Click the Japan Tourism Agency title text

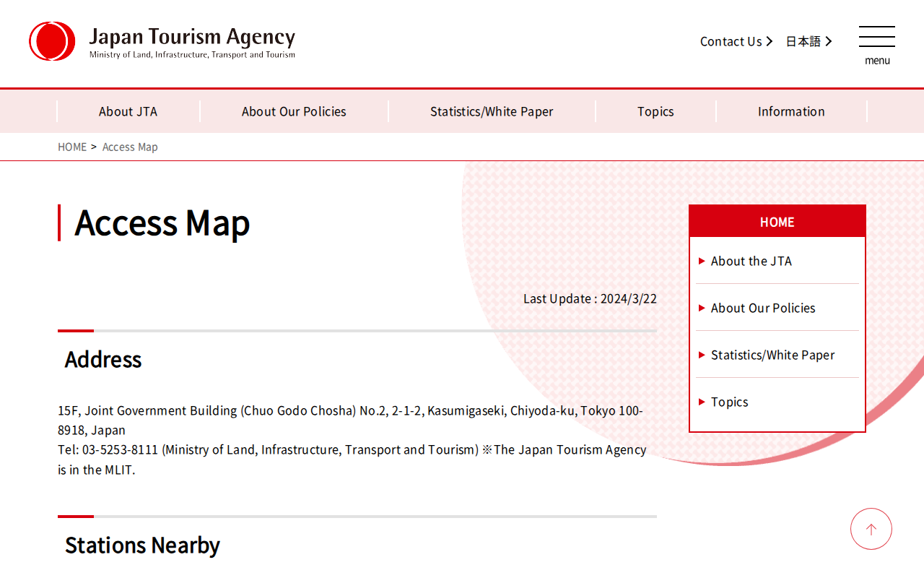coord(192,37)
